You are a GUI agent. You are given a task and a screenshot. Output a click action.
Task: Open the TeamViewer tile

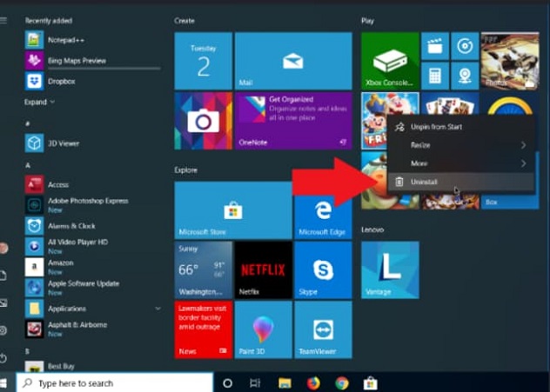323,329
